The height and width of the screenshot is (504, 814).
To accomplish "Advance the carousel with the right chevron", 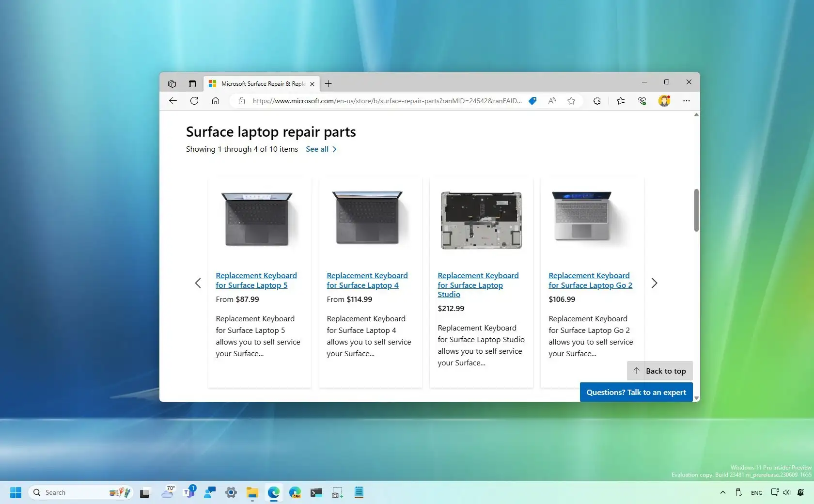I will coord(654,283).
